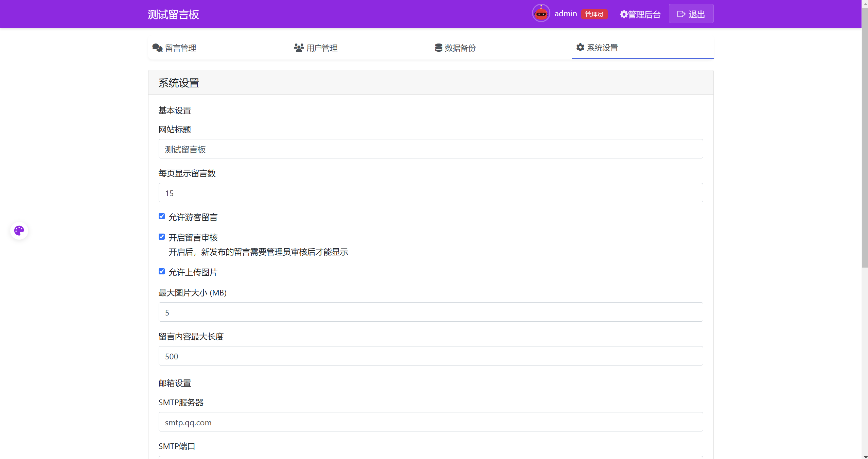Viewport: 868px width, 459px height.
Task: Click the page vertical scrollbar
Action: point(865,136)
